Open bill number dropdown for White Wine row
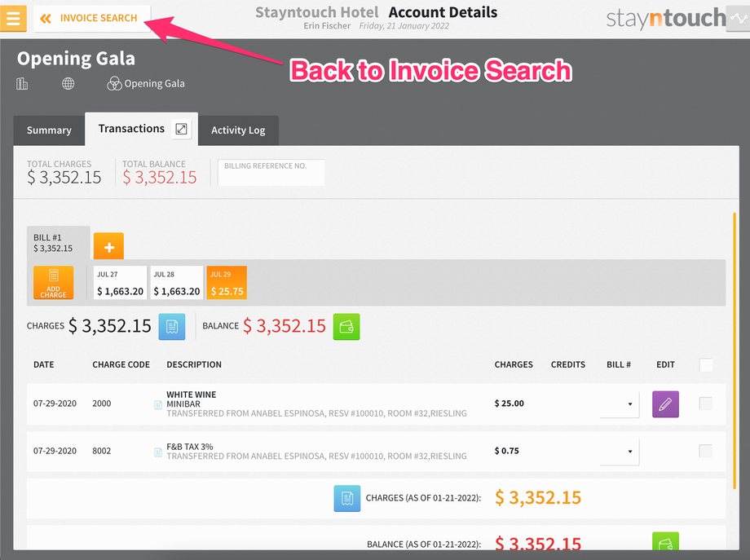The image size is (750, 560). [620, 404]
